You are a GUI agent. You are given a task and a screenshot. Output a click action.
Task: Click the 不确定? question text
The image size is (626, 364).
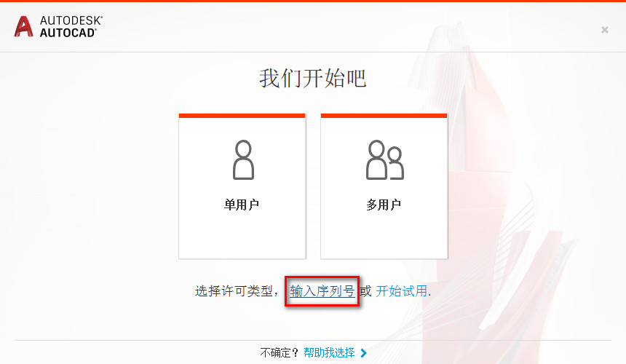point(280,353)
